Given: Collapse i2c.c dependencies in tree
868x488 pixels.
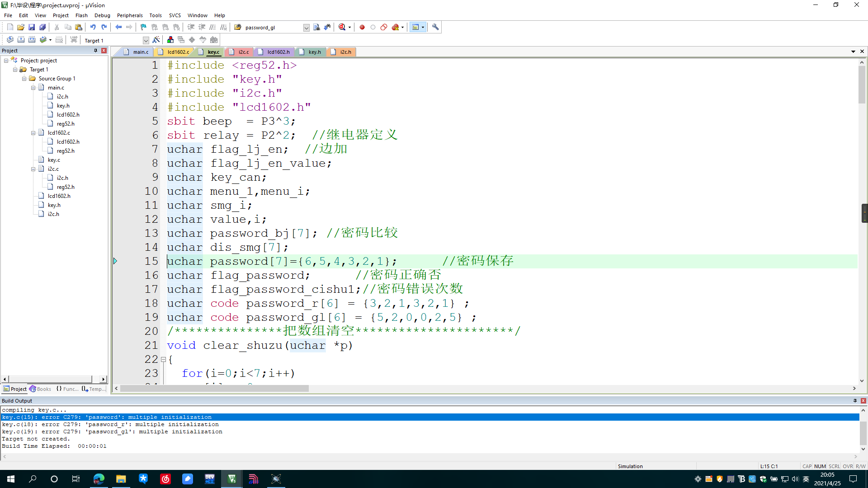Looking at the screenshot, I should pyautogui.click(x=33, y=169).
